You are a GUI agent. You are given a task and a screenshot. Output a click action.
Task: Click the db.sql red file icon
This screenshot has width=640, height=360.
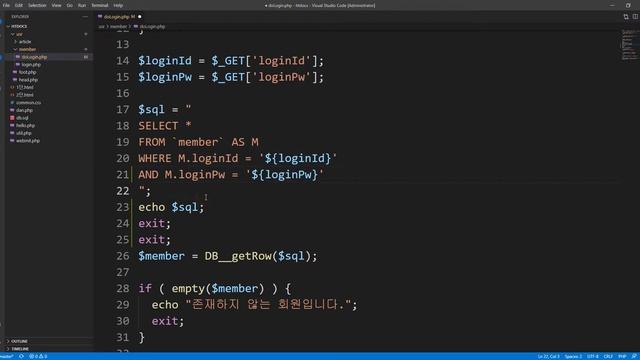(x=12, y=118)
